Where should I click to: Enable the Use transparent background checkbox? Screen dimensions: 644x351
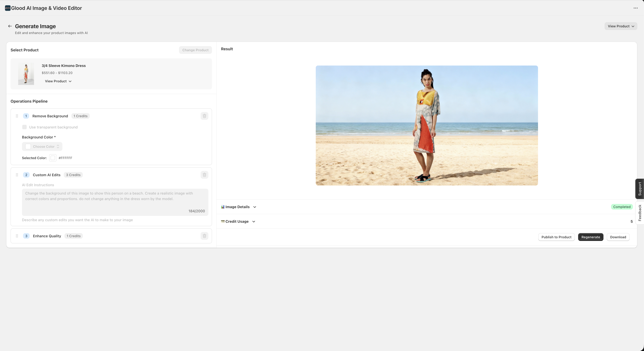(24, 127)
